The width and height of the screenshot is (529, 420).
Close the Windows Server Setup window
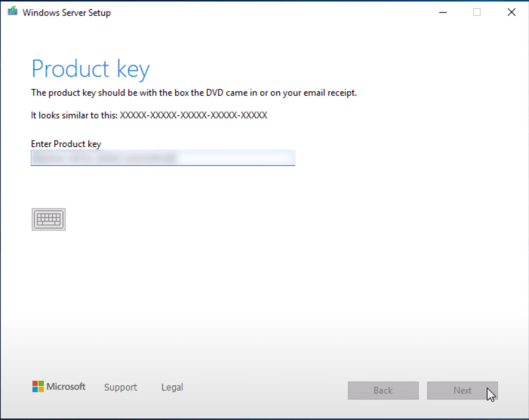pos(512,12)
